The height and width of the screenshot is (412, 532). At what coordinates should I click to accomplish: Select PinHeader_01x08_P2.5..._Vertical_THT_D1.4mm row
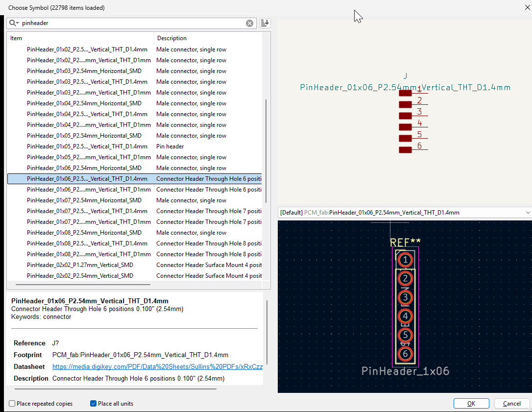(134, 243)
